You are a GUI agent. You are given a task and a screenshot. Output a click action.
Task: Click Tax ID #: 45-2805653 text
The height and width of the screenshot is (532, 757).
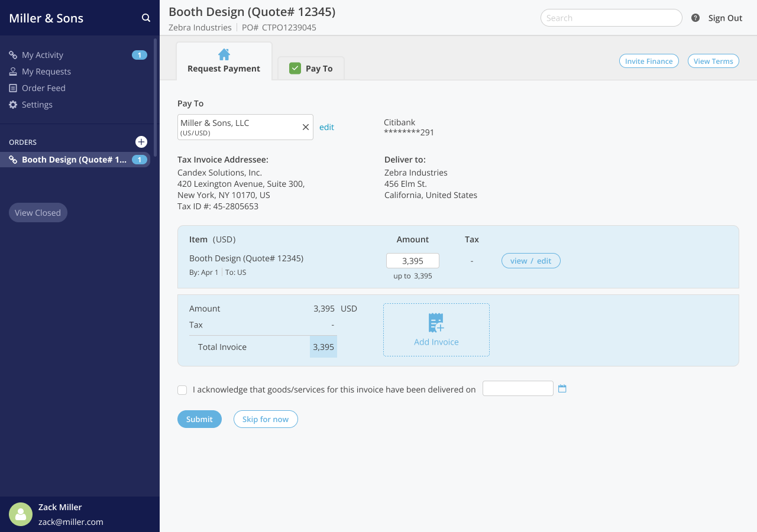(x=218, y=206)
